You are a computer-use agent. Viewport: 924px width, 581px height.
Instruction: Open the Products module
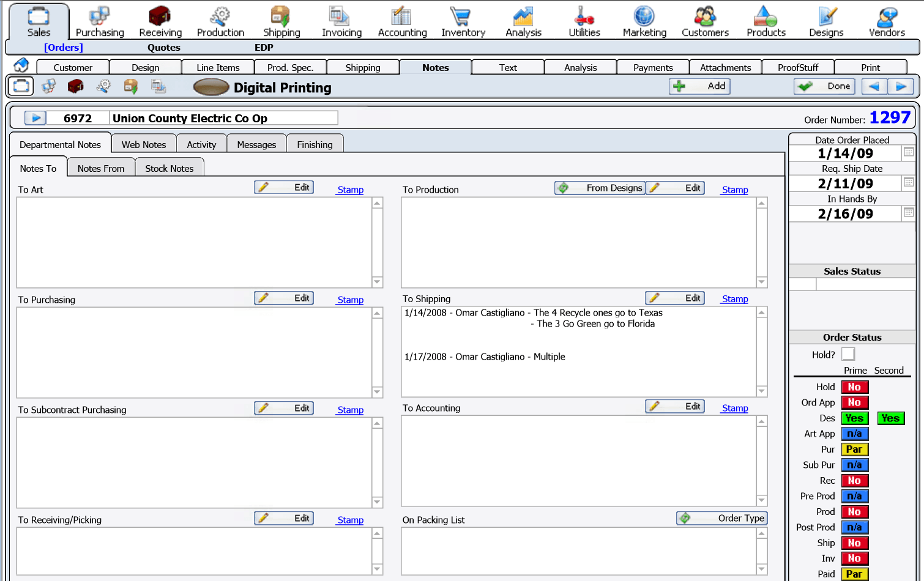(x=766, y=21)
